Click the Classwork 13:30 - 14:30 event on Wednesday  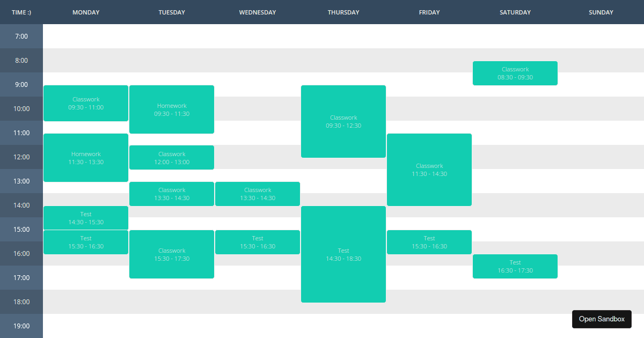(x=257, y=193)
